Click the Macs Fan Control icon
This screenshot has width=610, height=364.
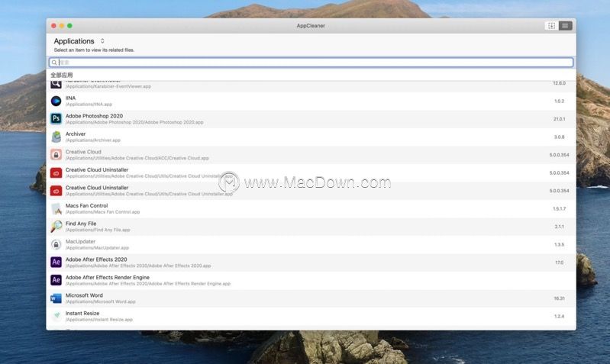56,209
